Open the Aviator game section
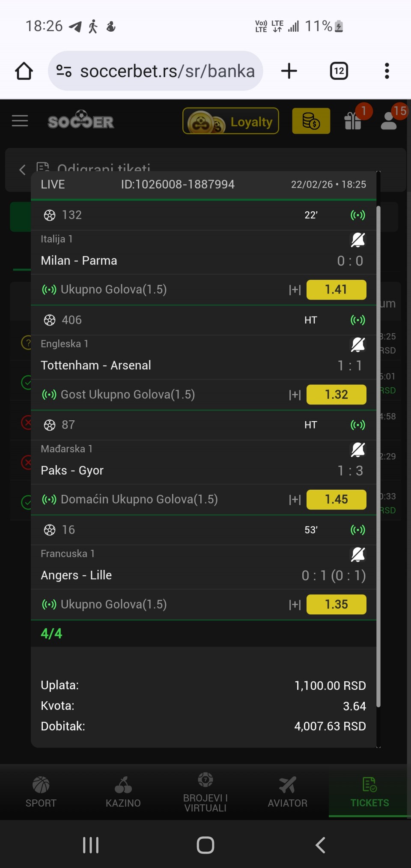This screenshot has width=411, height=868. tap(287, 792)
